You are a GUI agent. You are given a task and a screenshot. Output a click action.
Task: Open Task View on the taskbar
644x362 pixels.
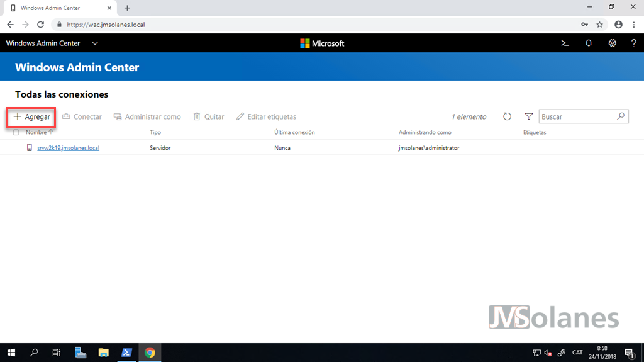[56, 353]
